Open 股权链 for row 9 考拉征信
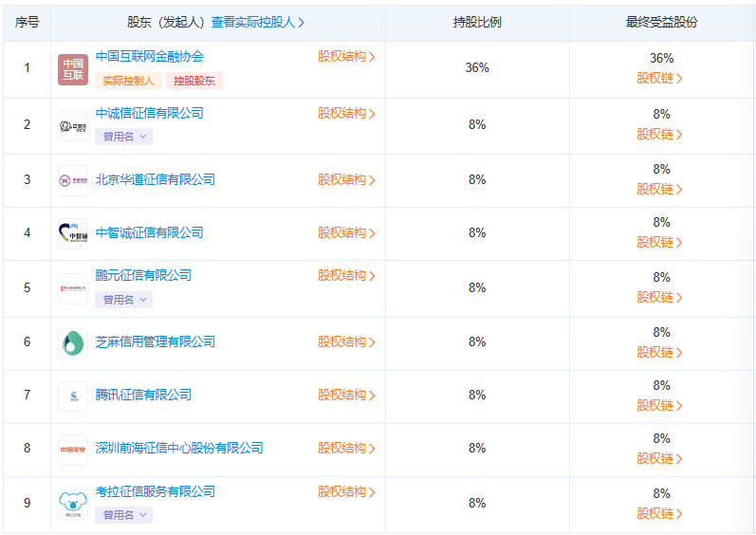This screenshot has width=756, height=535. [659, 513]
